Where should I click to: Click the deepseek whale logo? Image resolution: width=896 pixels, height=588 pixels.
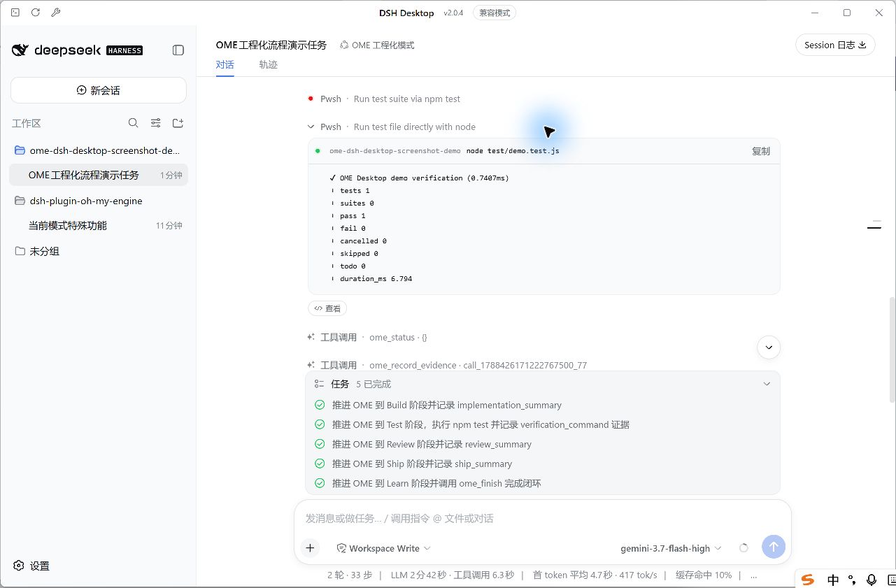coord(20,50)
